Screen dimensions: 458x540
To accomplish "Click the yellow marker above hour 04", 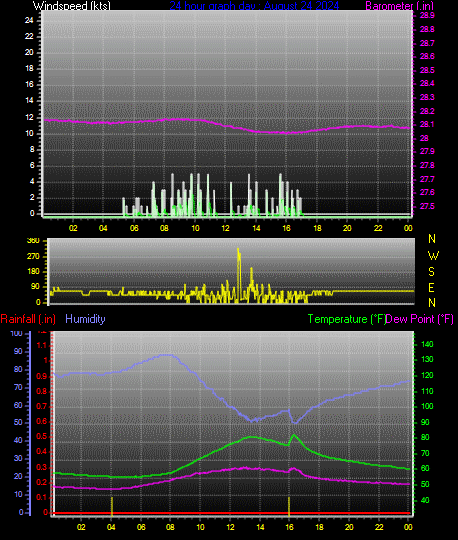I will [112, 507].
